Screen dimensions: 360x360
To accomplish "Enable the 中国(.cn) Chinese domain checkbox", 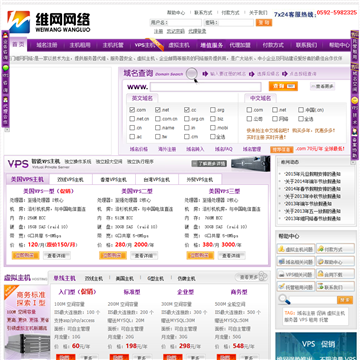I will click(x=301, y=110).
